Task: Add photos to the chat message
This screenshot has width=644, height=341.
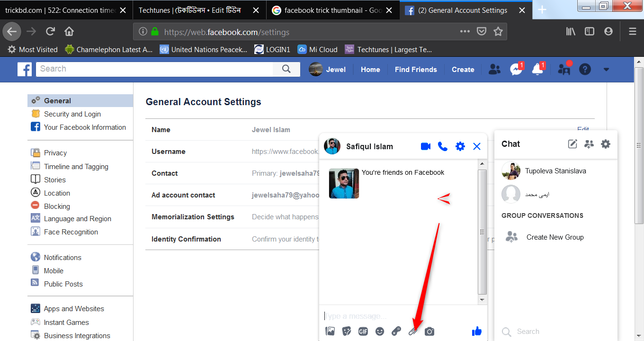Action: coord(330,332)
